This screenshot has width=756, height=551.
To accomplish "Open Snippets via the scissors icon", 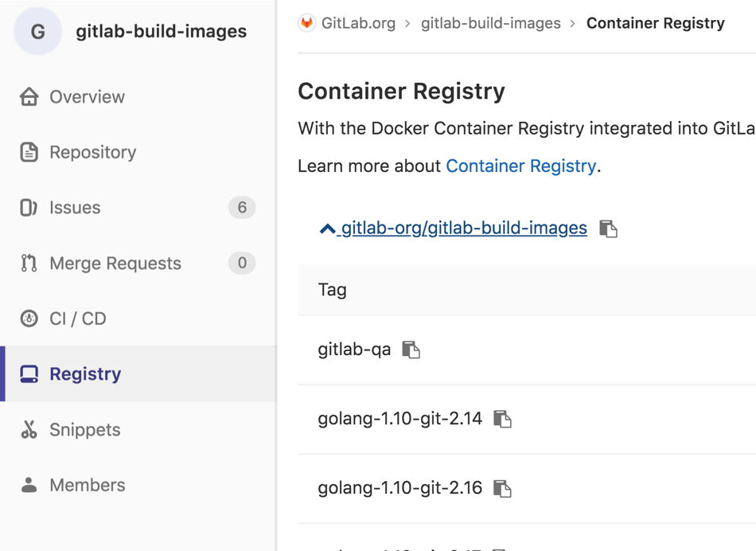I will pyautogui.click(x=29, y=429).
